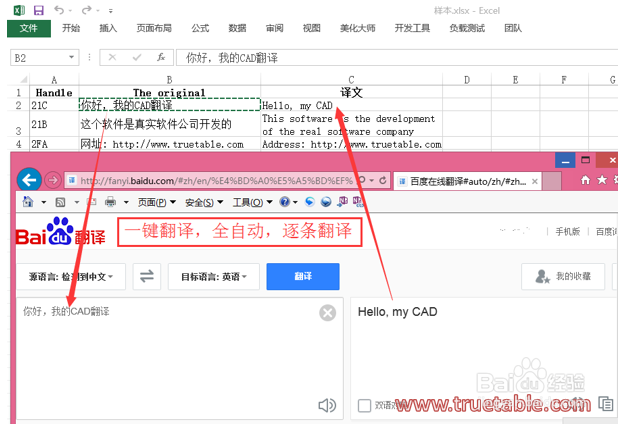
Task: Click the help question mark icon
Action: point(284,202)
